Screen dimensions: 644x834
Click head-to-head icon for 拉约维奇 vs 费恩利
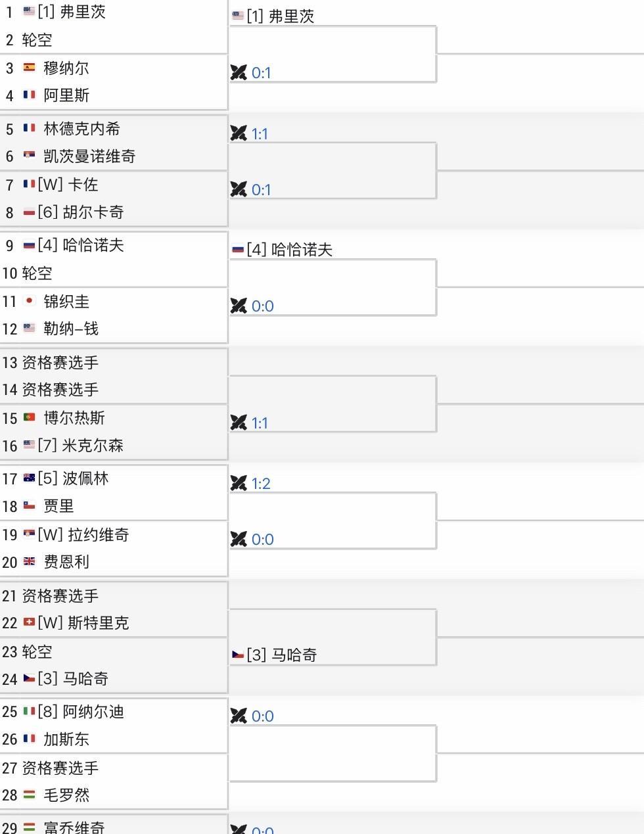239,540
